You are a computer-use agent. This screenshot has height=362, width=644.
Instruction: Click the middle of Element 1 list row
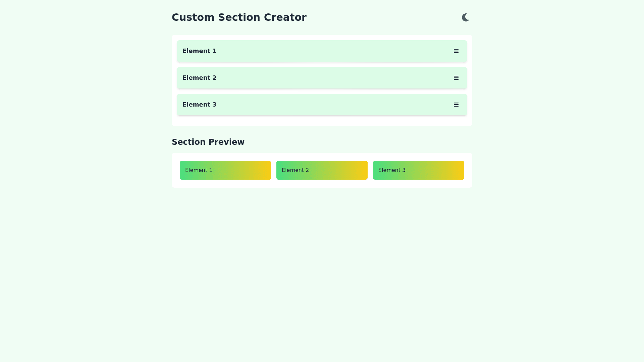(322, 51)
